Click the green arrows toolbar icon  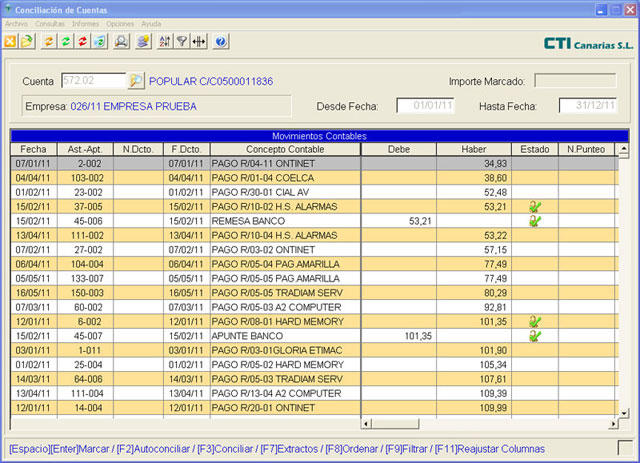65,41
